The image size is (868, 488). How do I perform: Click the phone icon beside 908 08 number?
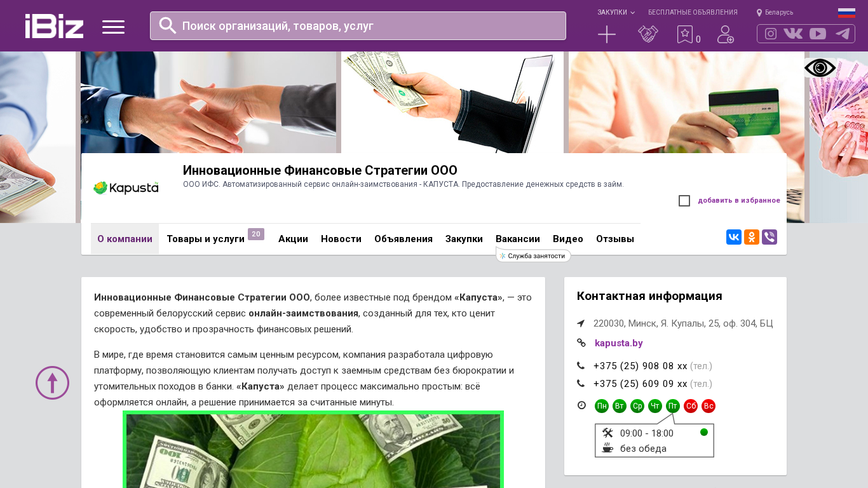(x=581, y=365)
